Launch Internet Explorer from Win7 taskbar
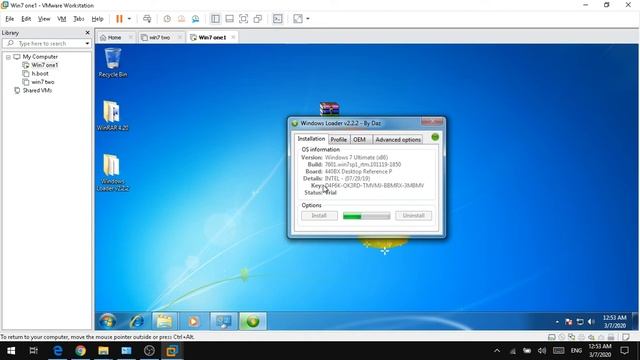The height and width of the screenshot is (360, 640). (x=137, y=322)
